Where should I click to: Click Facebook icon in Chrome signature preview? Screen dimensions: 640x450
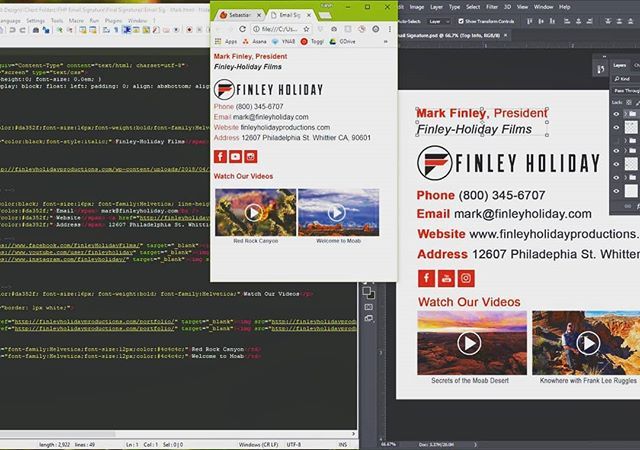tap(220, 156)
